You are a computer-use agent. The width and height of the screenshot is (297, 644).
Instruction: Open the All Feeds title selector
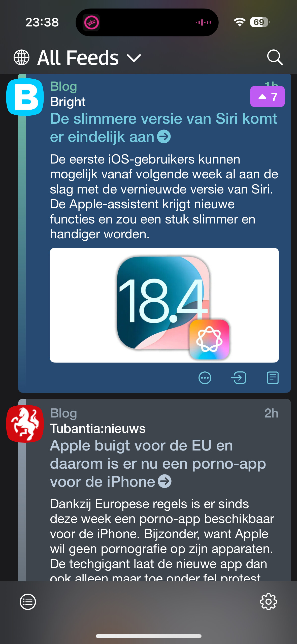click(x=78, y=58)
